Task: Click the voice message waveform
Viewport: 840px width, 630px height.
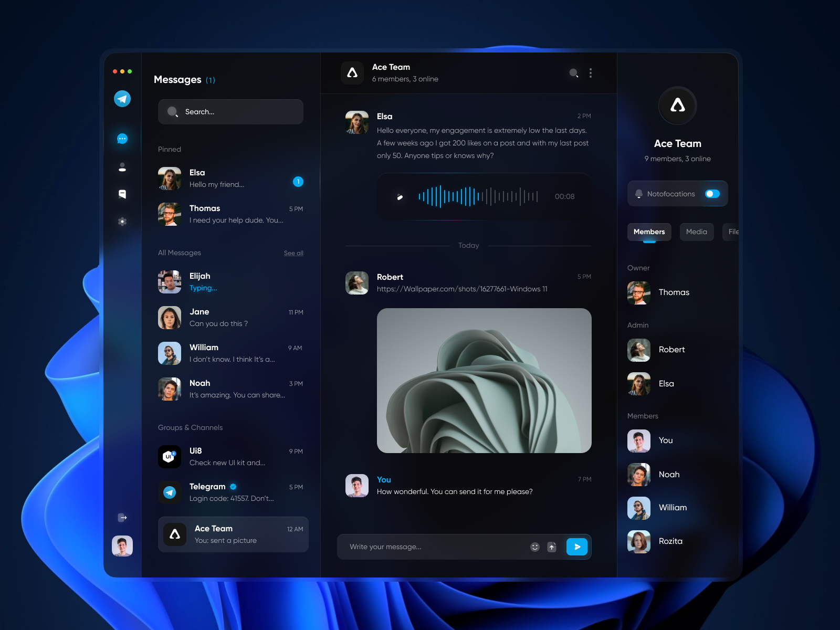Action: 478,197
